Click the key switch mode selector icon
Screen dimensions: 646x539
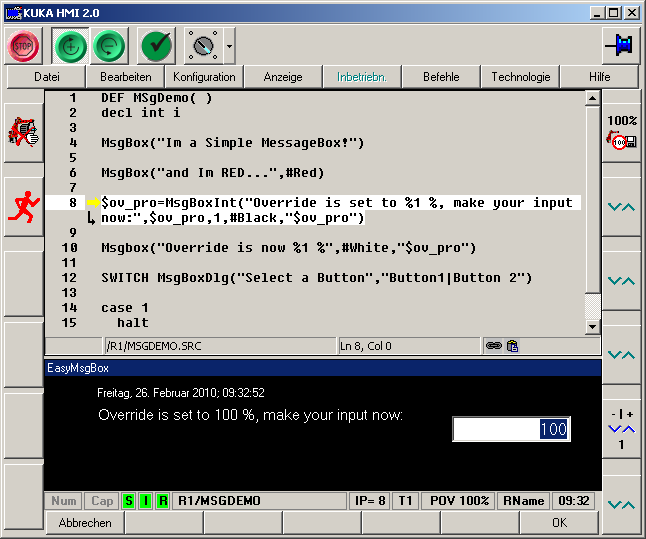[x=203, y=46]
